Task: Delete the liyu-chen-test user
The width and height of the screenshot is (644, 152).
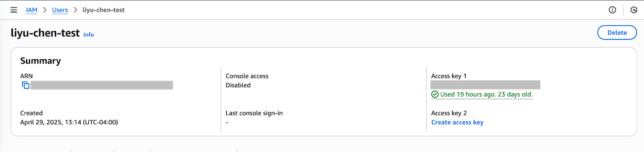Action: tap(617, 33)
